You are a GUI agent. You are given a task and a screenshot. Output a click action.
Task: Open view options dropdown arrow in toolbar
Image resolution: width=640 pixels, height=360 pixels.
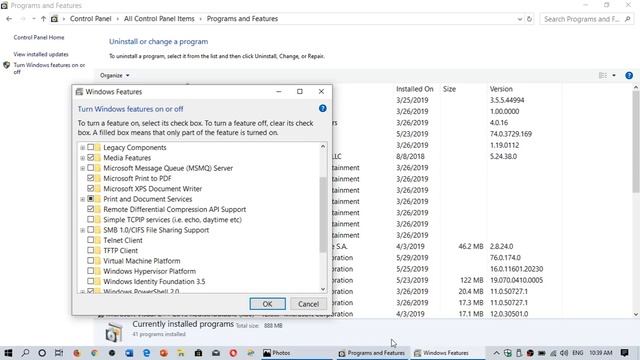tap(614, 76)
